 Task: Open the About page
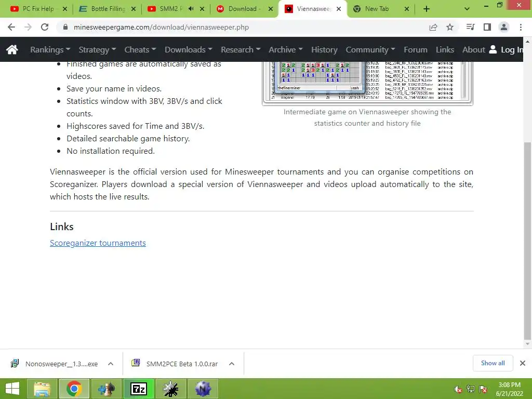tap(474, 49)
